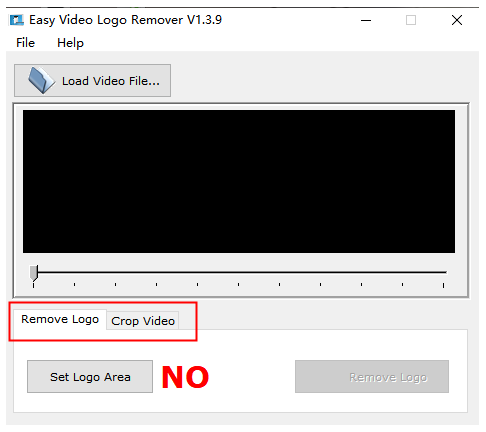Click the far right end of seek slider
The width and height of the screenshot is (486, 432).
point(445,272)
